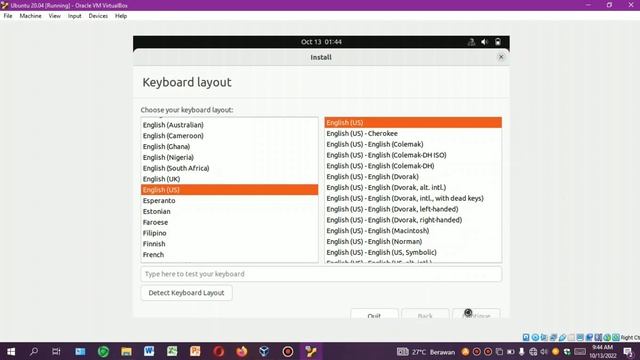Open Windows taskbar search
This screenshot has height=360, width=640.
(x=34, y=351)
